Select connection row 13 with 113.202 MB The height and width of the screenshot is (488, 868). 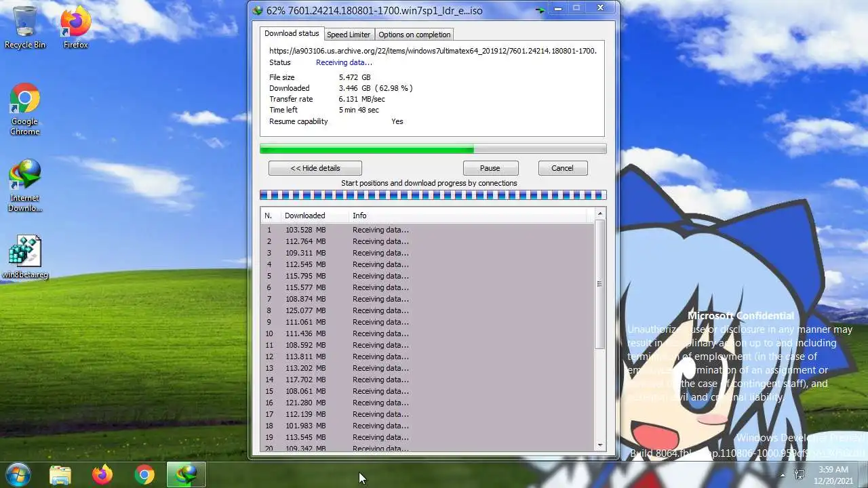point(427,368)
